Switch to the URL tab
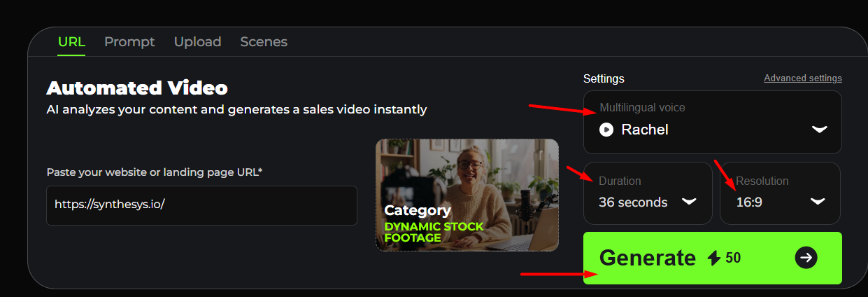The width and height of the screenshot is (868, 297). (x=71, y=42)
